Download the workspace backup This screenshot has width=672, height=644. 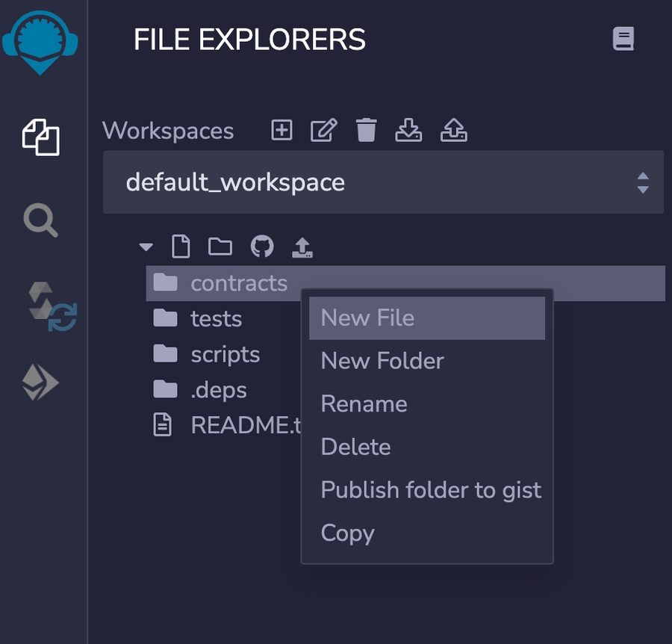click(x=408, y=129)
